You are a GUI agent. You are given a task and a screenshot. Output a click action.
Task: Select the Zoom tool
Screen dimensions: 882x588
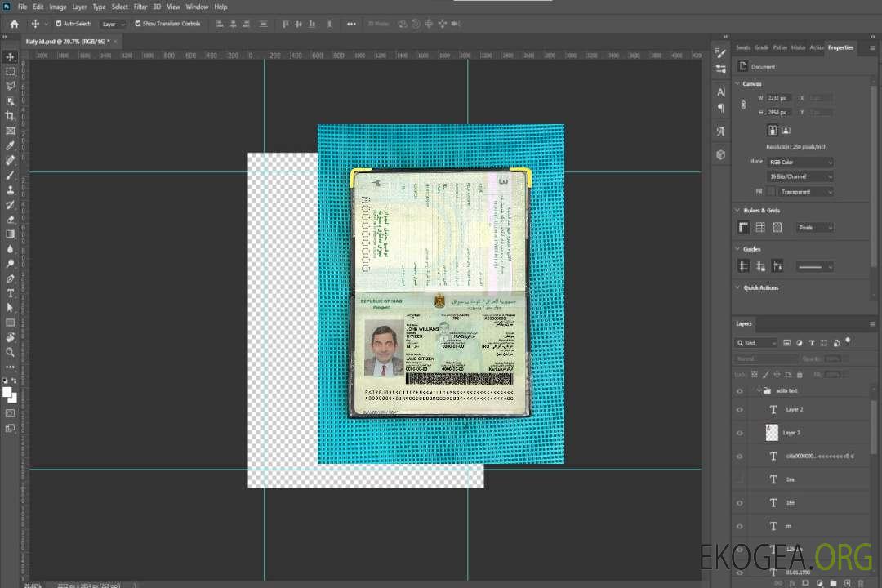[10, 352]
